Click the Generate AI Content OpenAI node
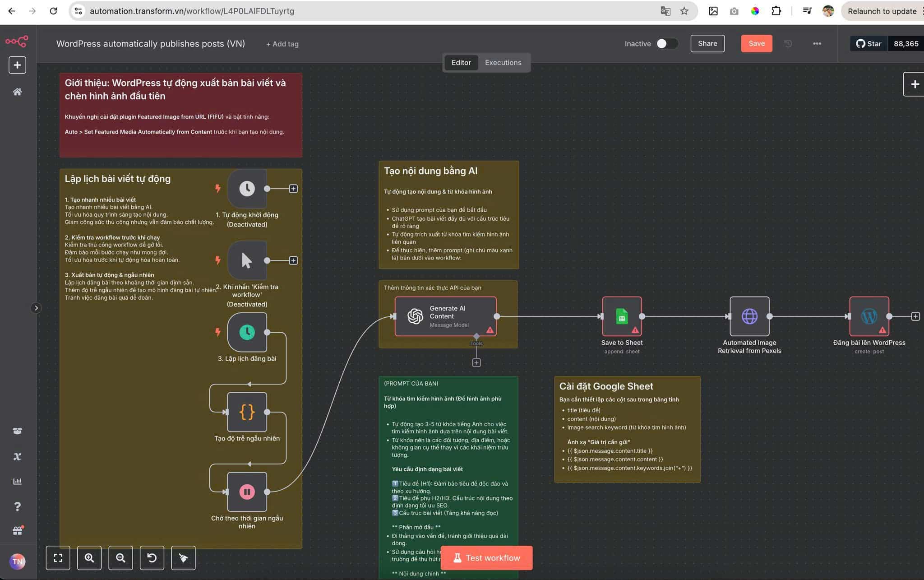This screenshot has height=580, width=924. click(445, 316)
